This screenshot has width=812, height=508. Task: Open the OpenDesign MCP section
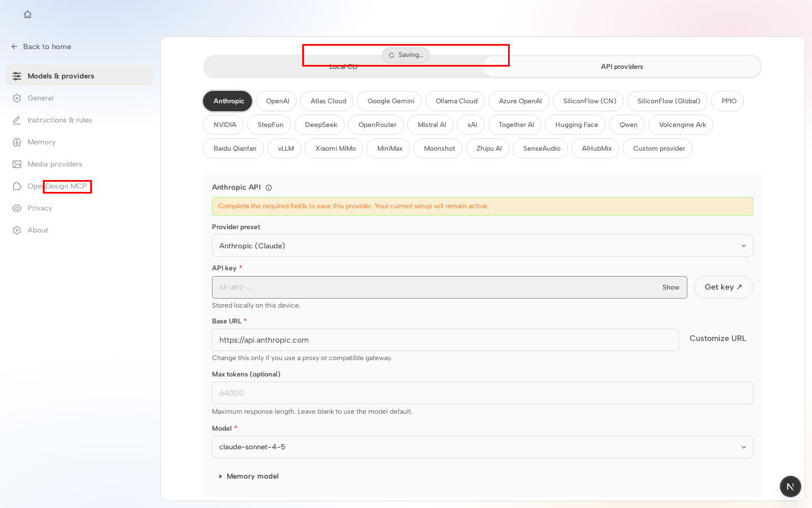pyautogui.click(x=80, y=186)
